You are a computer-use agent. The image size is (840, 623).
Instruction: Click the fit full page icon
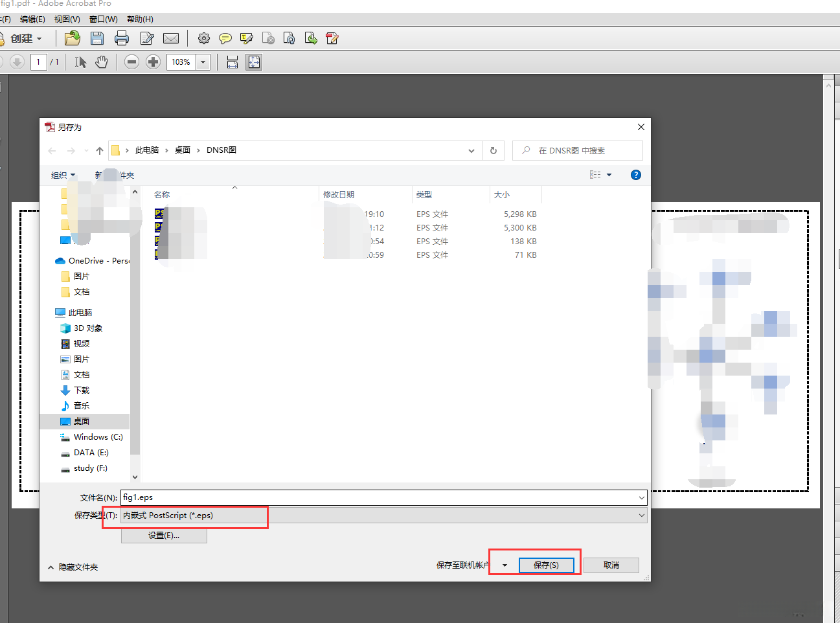tap(254, 62)
